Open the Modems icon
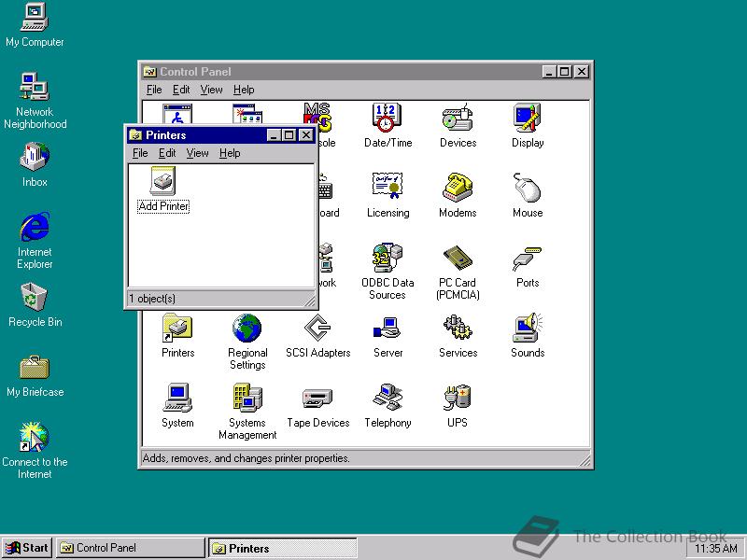This screenshot has height=560, width=747. pos(458,195)
